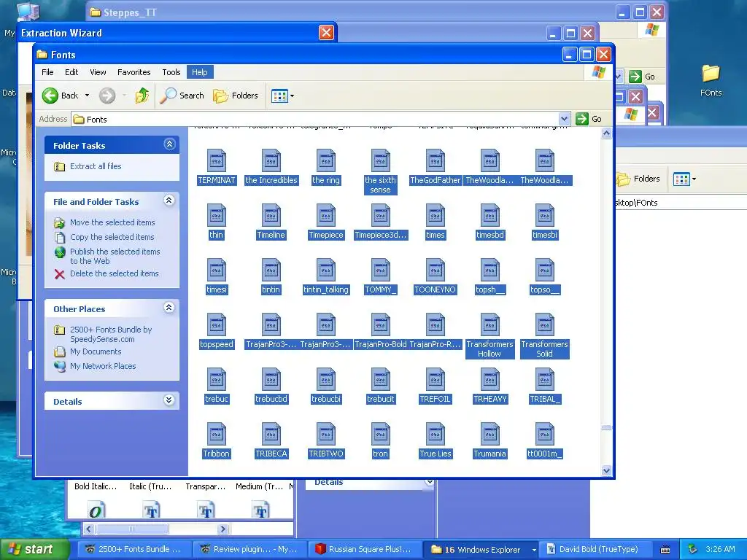Open the Search pane in Fonts window
The width and height of the screenshot is (747, 560).
pyautogui.click(x=182, y=96)
